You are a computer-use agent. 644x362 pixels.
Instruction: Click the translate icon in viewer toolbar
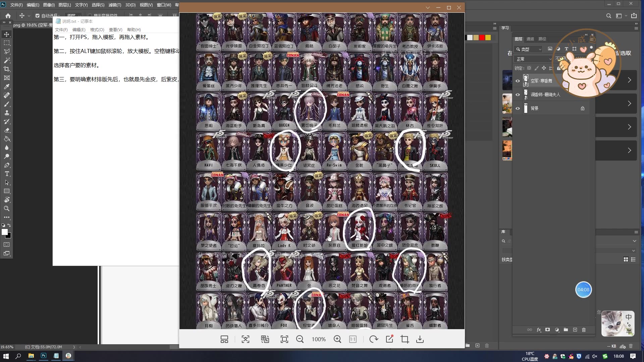pos(265,339)
